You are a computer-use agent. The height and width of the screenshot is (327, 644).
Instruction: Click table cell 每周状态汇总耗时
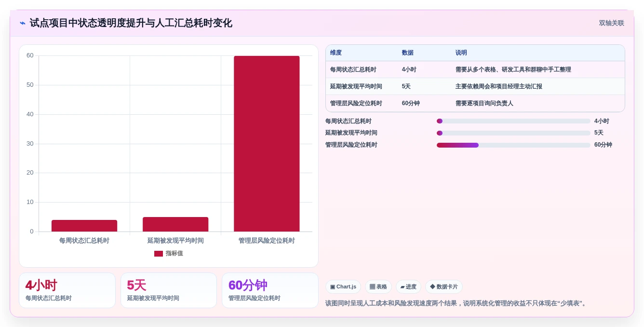coord(353,70)
